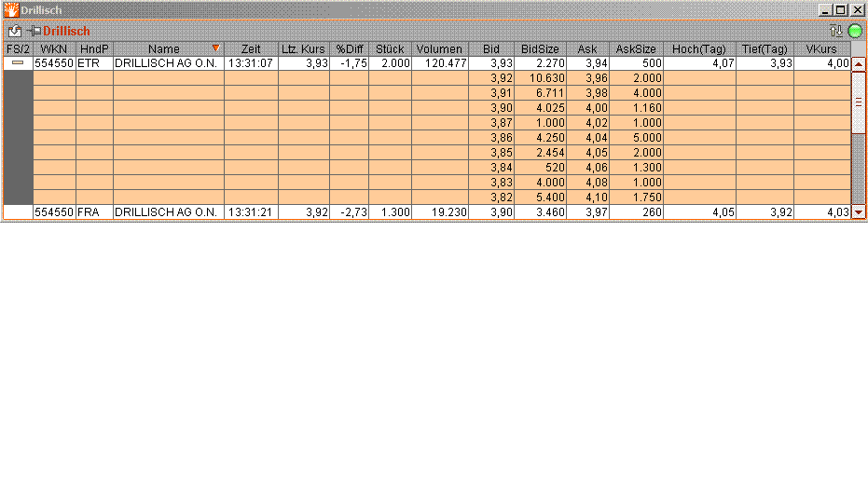
Task: Click the vertical scrollbar thumb
Action: (x=859, y=102)
